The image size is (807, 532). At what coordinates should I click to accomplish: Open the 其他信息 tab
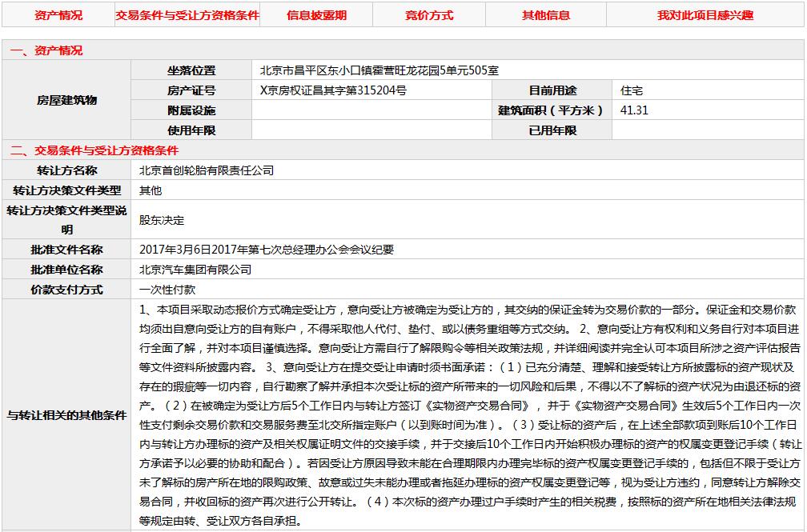coord(546,15)
